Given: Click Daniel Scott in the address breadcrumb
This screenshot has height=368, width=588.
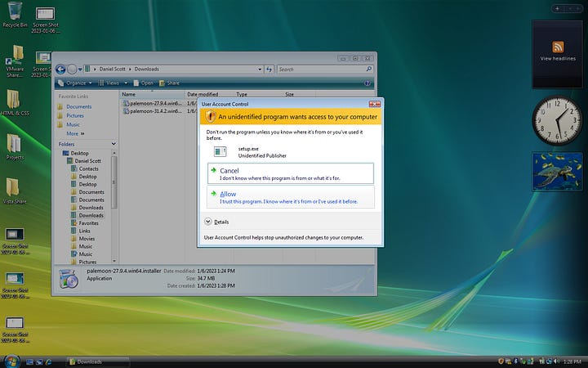Looking at the screenshot, I should point(113,69).
